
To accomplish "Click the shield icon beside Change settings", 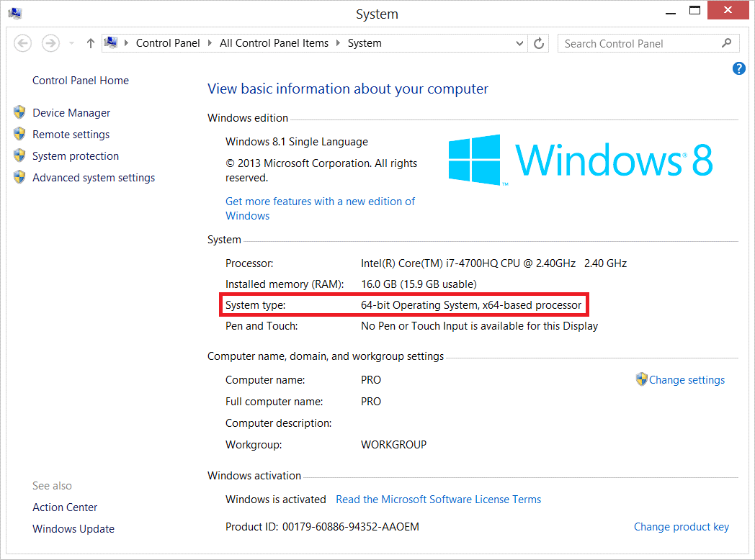I will click(641, 379).
